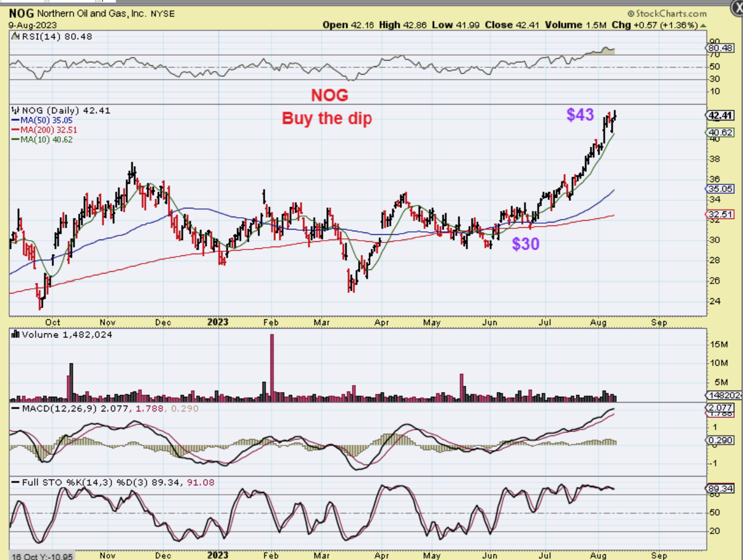This screenshot has height=560, width=743.
Task: Click the Chg +0.57 (+1.36%) value
Action: coord(654,25)
